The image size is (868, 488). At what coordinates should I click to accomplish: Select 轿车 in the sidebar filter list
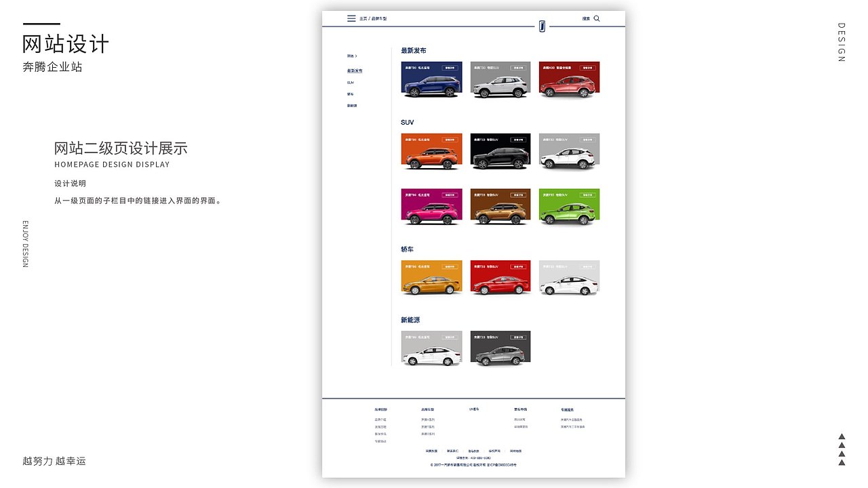[x=351, y=94]
